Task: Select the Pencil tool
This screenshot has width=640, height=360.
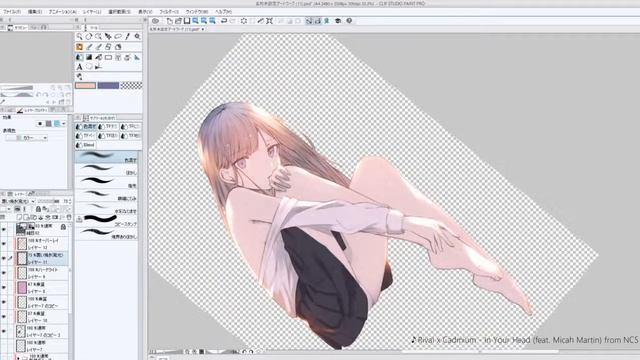Action: pyautogui.click(x=98, y=47)
